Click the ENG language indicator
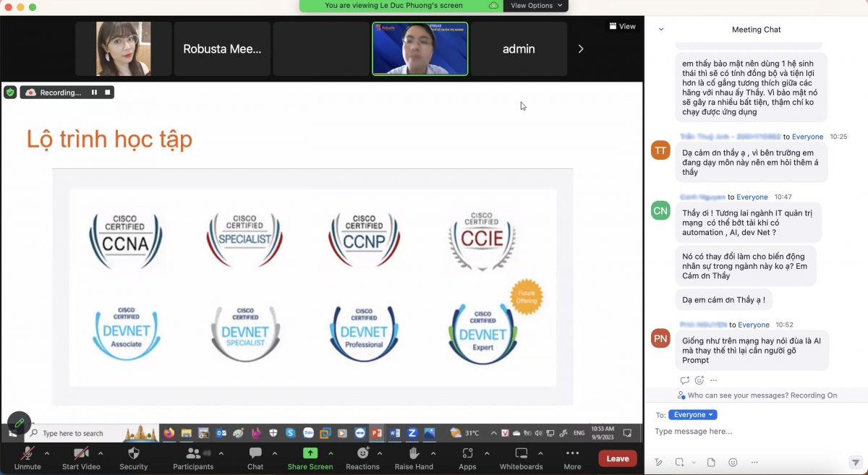868x475 pixels. [x=579, y=433]
